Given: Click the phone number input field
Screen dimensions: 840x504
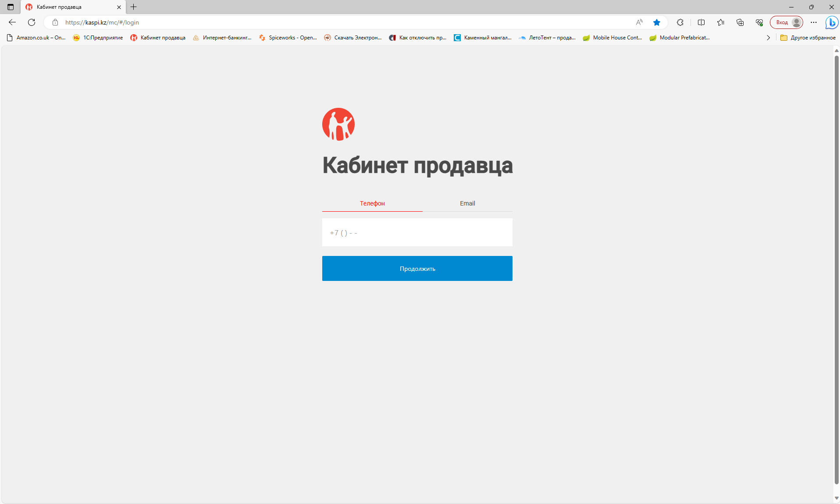Looking at the screenshot, I should 417,232.
